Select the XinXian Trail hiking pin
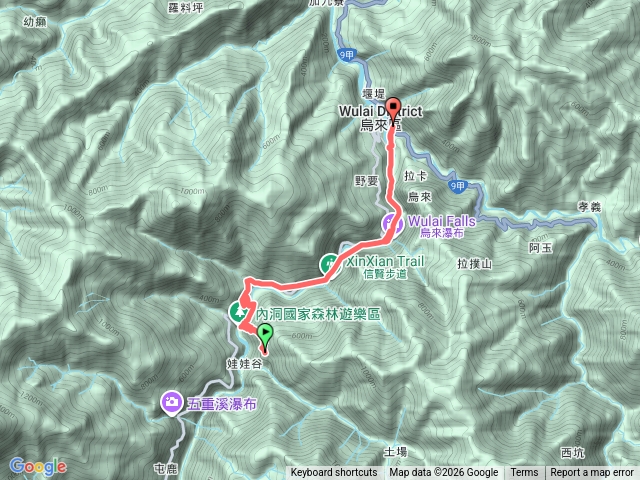This screenshot has height=480, width=640. click(x=330, y=266)
